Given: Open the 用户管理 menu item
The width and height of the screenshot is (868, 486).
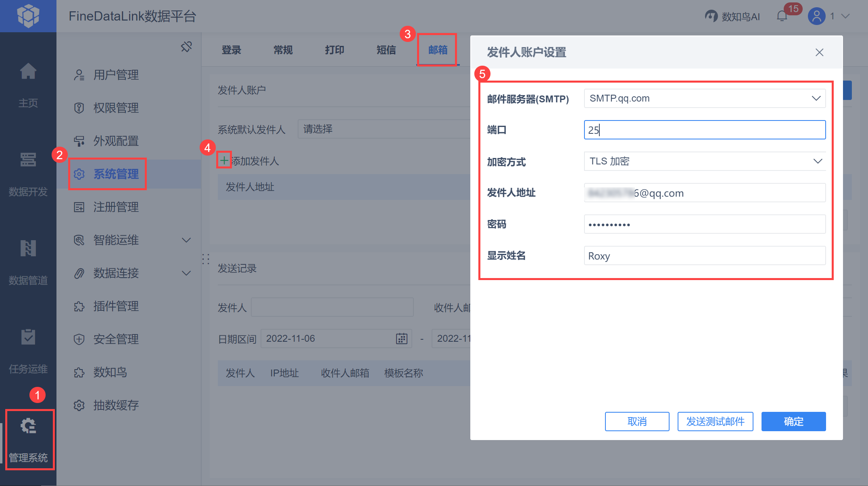Looking at the screenshot, I should pyautogui.click(x=116, y=75).
